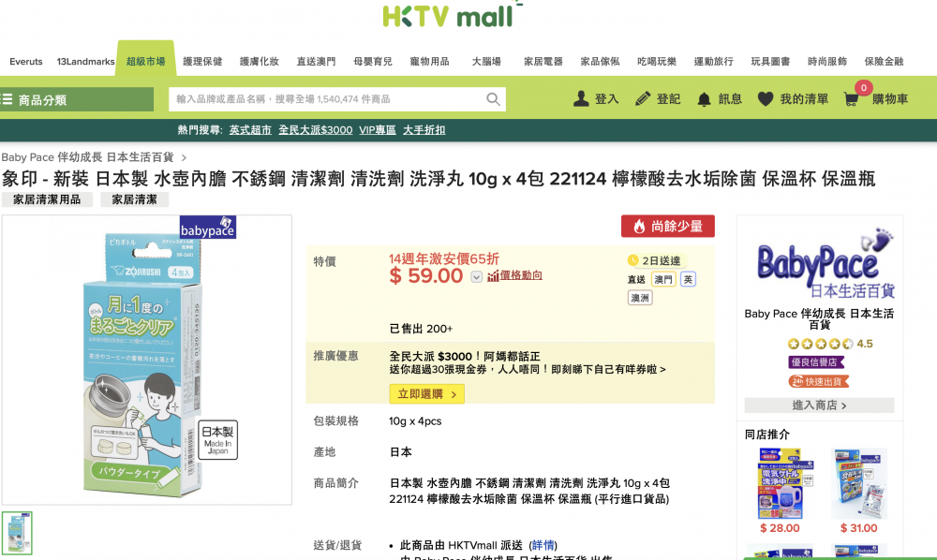Viewport: 937px width, 560px height.
Task: Click the BabyPace store logo
Action: [825, 263]
